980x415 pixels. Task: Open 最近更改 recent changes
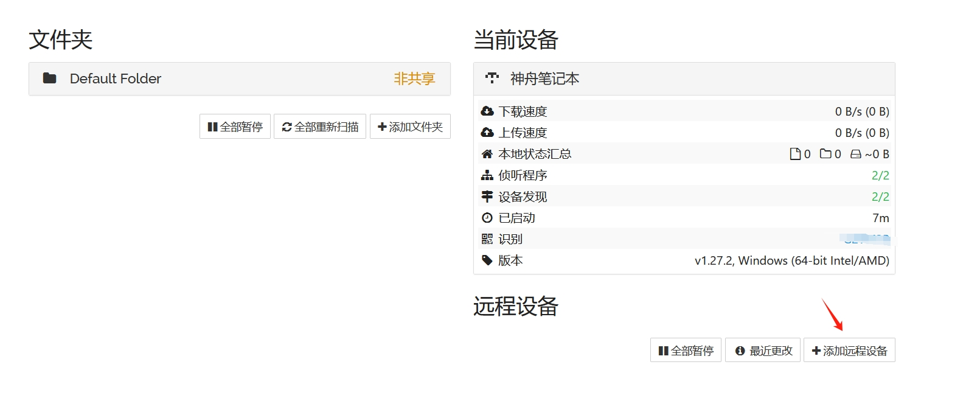[x=763, y=350]
